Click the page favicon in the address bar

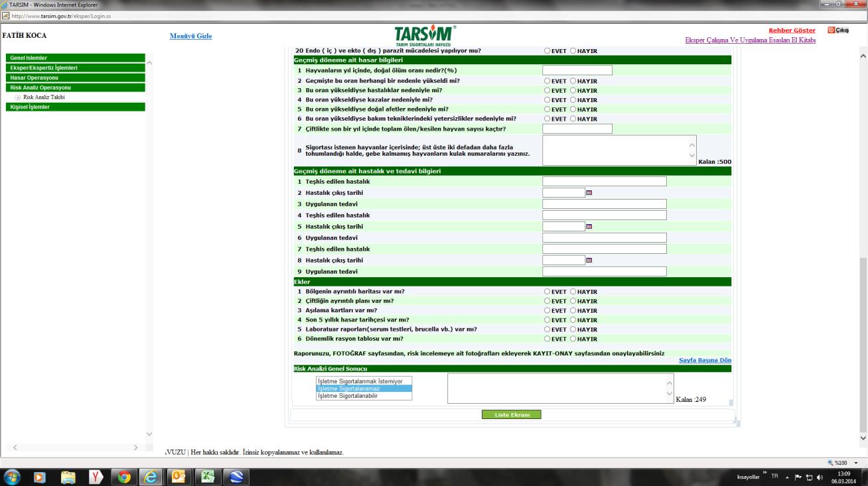pyautogui.click(x=5, y=16)
